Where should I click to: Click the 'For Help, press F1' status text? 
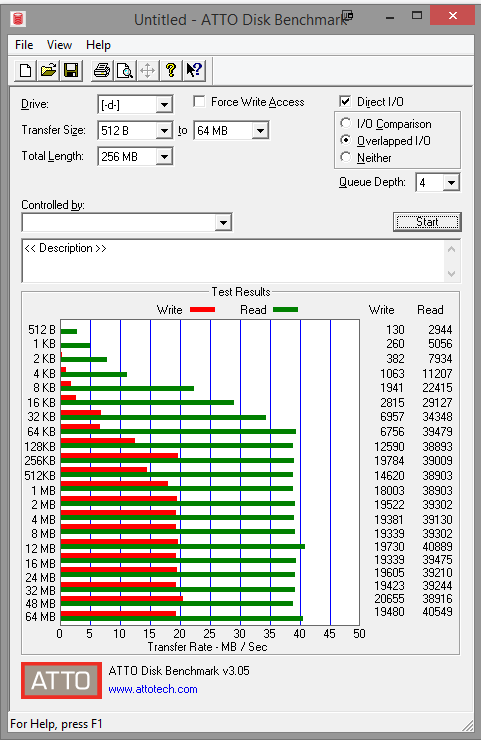tap(56, 724)
